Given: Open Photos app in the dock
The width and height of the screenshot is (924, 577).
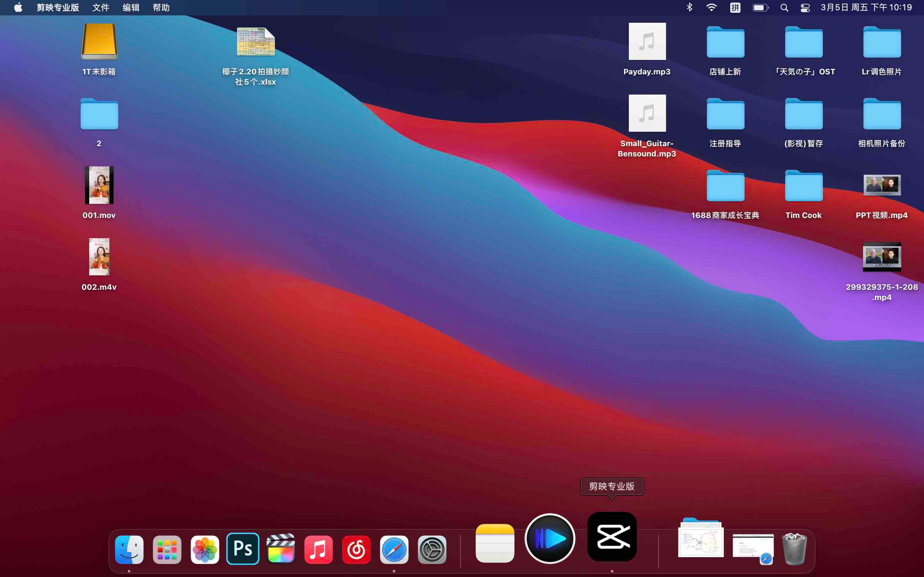Looking at the screenshot, I should tap(205, 549).
